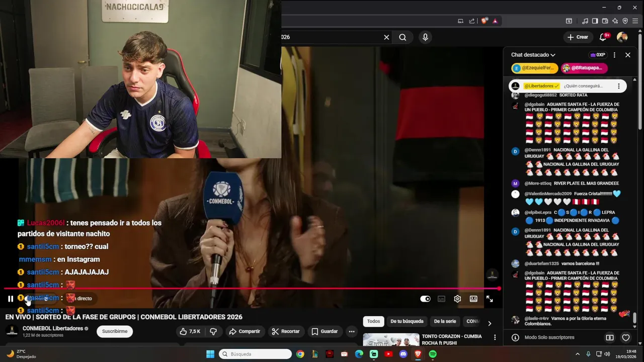
Task: Click Brave Shields lion icon
Action: (x=485, y=21)
